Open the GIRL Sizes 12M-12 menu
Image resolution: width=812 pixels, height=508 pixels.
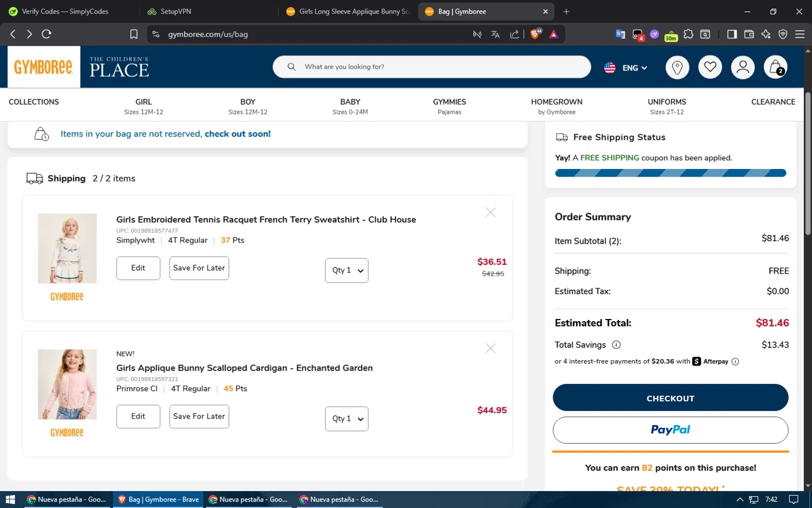click(143, 106)
